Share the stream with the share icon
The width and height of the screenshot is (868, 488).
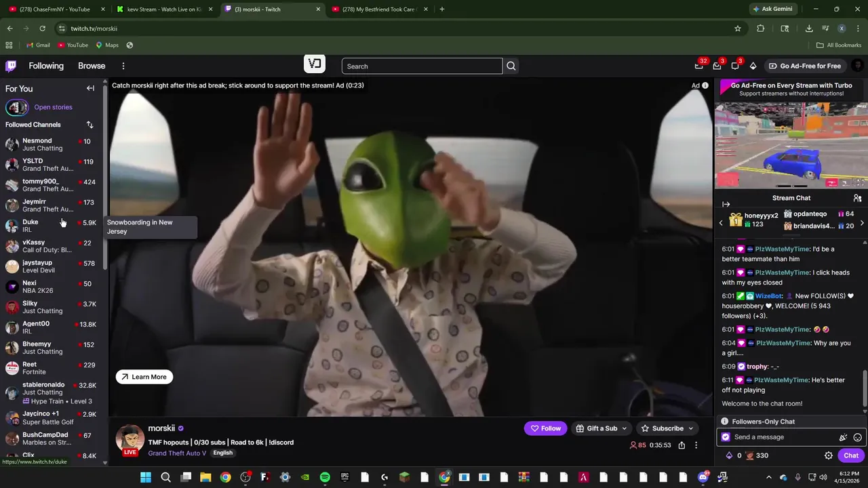[682, 445]
